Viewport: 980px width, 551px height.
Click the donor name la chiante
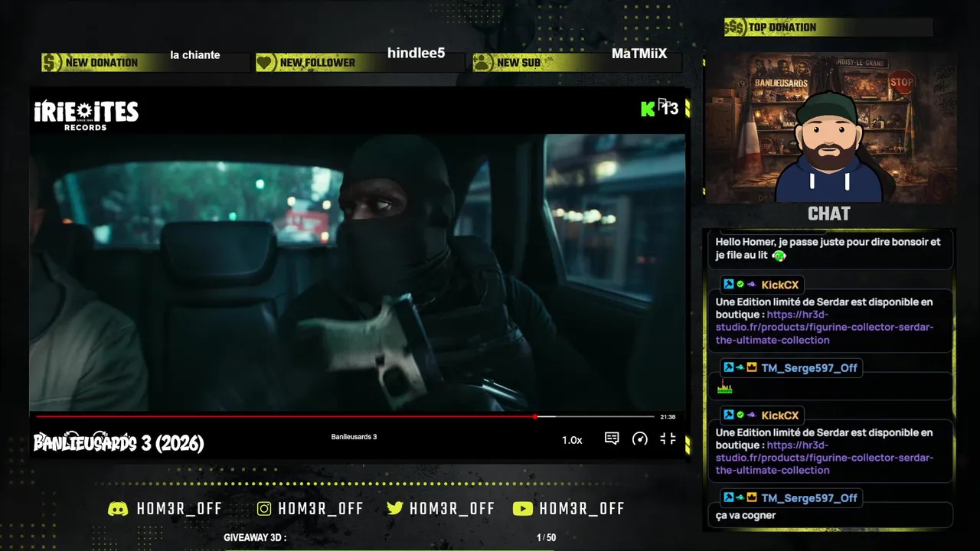point(195,55)
